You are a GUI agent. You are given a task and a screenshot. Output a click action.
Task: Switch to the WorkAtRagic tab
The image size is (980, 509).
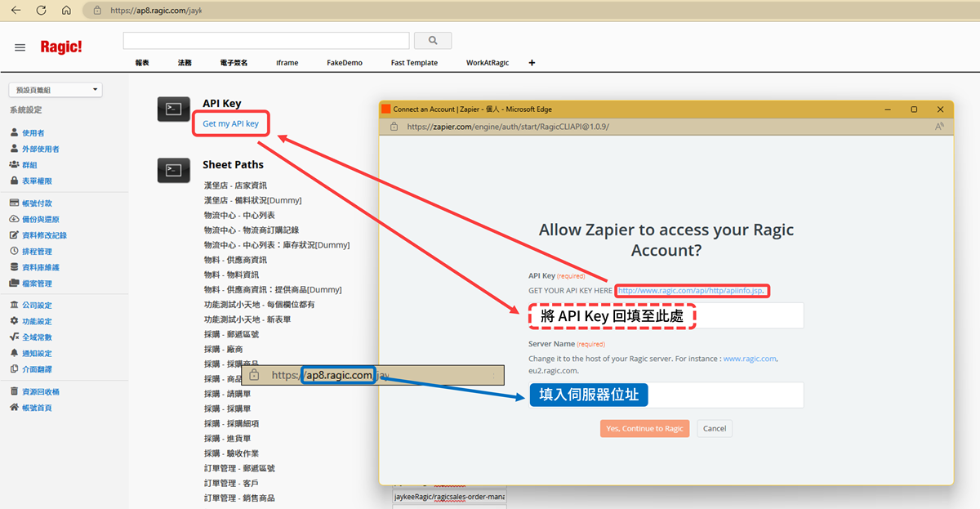click(x=488, y=63)
